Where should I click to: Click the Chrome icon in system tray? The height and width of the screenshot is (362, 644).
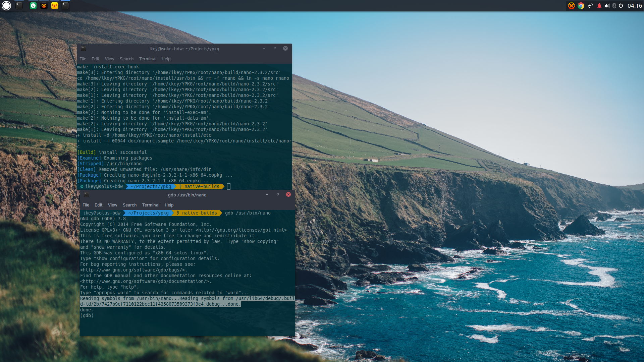(581, 6)
